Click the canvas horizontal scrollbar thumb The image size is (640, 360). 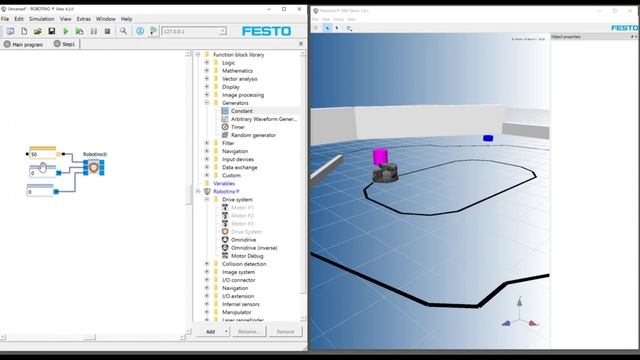(89, 337)
